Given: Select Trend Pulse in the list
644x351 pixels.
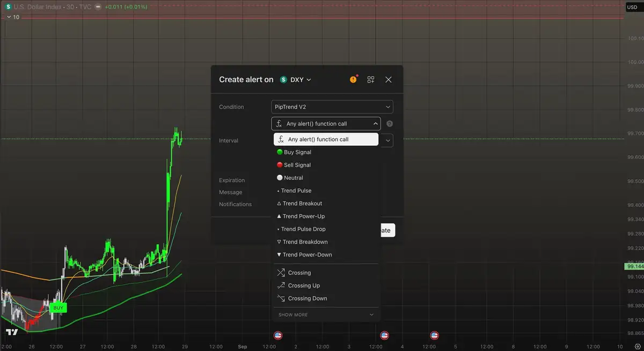Looking at the screenshot, I should [x=326, y=191].
